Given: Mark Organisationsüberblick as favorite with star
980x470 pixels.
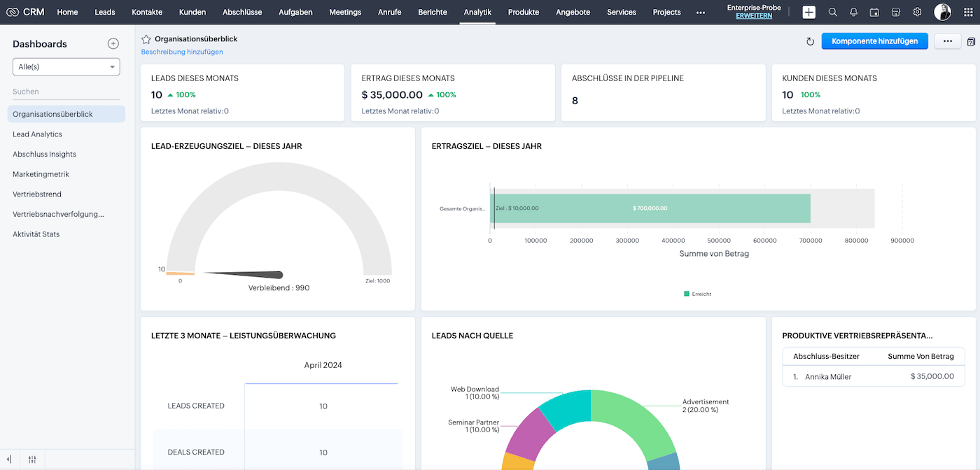Looking at the screenshot, I should click(146, 39).
